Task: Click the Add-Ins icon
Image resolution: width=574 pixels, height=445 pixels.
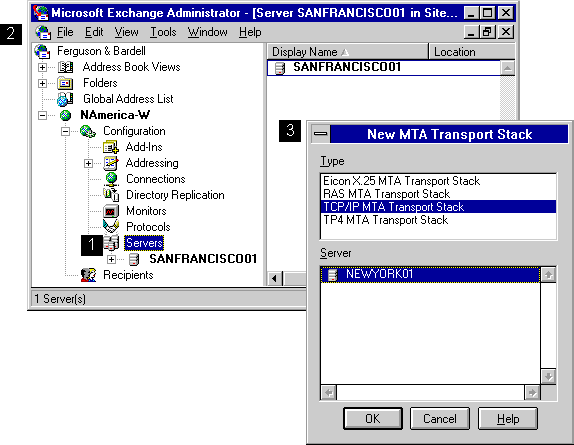Action: coord(111,147)
